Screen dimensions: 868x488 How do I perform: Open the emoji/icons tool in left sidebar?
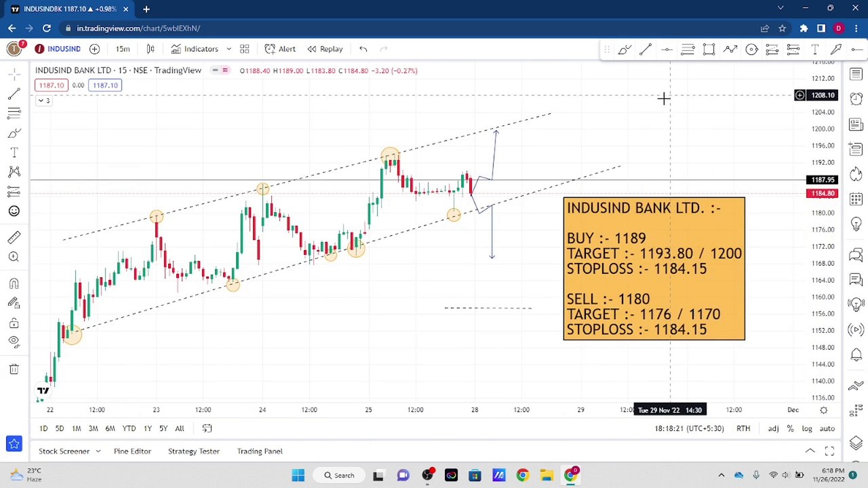[14, 211]
